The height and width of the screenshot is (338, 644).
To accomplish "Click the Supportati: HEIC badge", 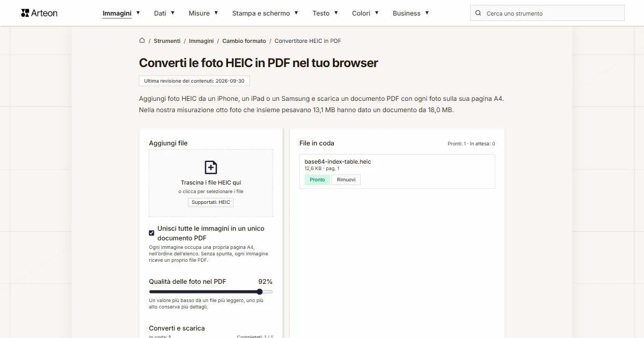I will point(211,202).
